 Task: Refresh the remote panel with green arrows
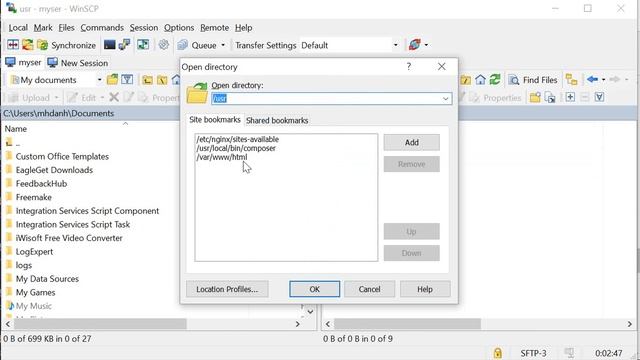[495, 80]
